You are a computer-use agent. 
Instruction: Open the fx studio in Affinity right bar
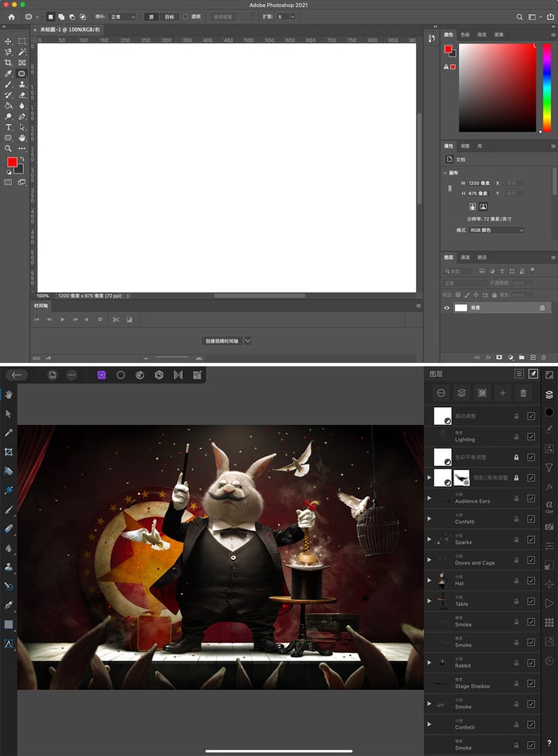coord(549,487)
